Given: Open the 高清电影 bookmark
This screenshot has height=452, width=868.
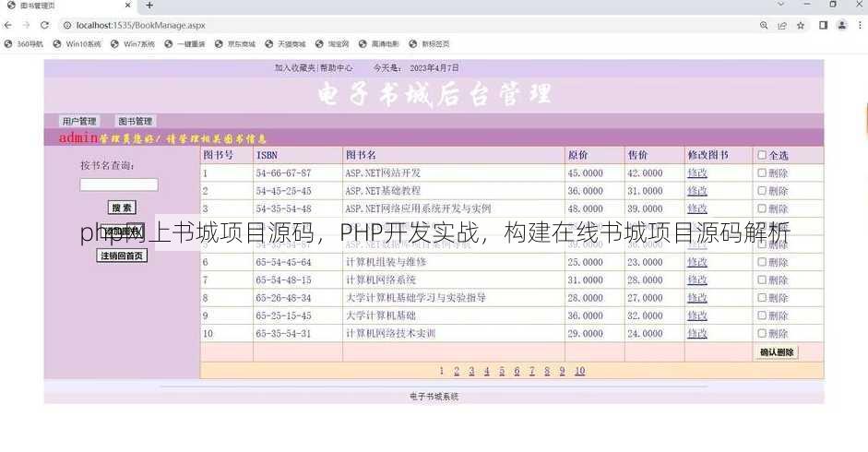Looking at the screenshot, I should click(x=379, y=43).
